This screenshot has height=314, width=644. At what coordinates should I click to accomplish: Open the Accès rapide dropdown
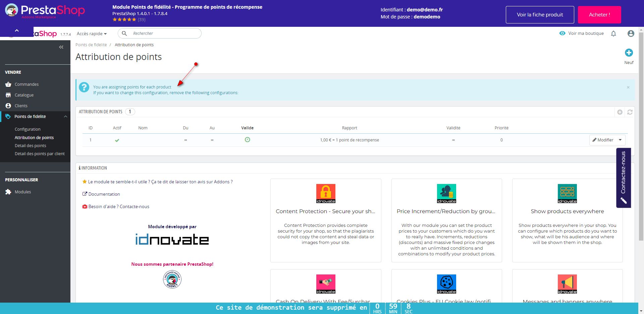point(92,34)
